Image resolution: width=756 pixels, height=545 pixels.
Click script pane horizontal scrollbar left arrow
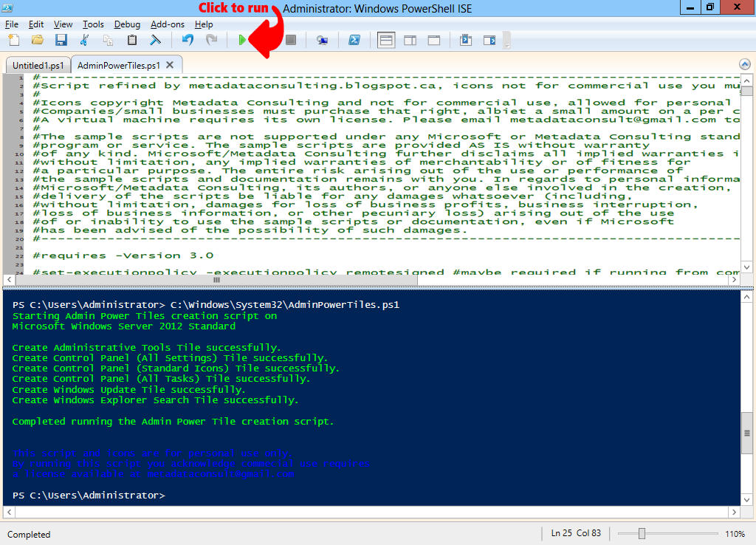pyautogui.click(x=9, y=279)
